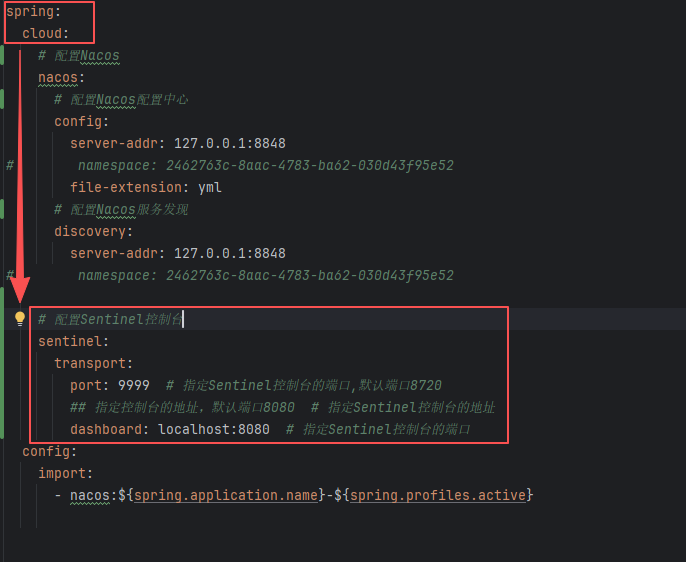686x562 pixels.
Task: Click the sentinel key
Action: [x=70, y=341]
